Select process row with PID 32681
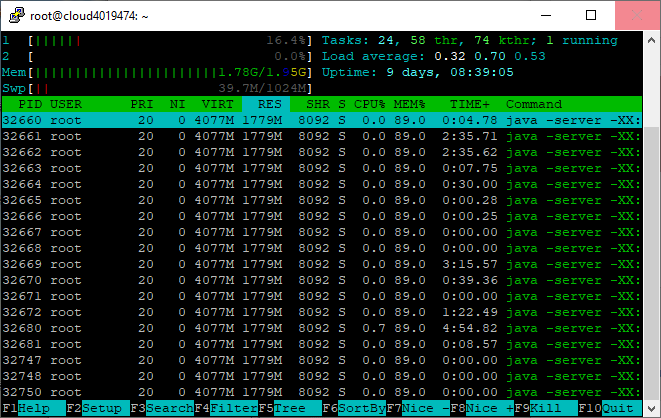 [322, 344]
